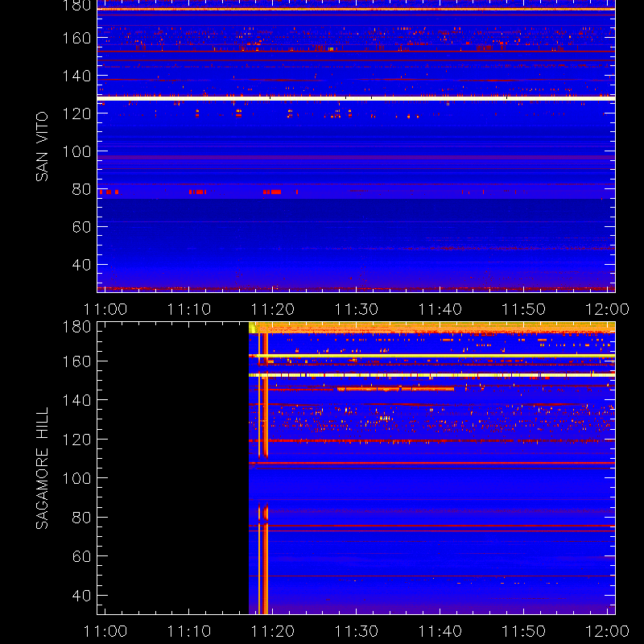Select the 11:30 label under San Vito plot
Viewport: 644px width, 644px height.
coord(357,309)
